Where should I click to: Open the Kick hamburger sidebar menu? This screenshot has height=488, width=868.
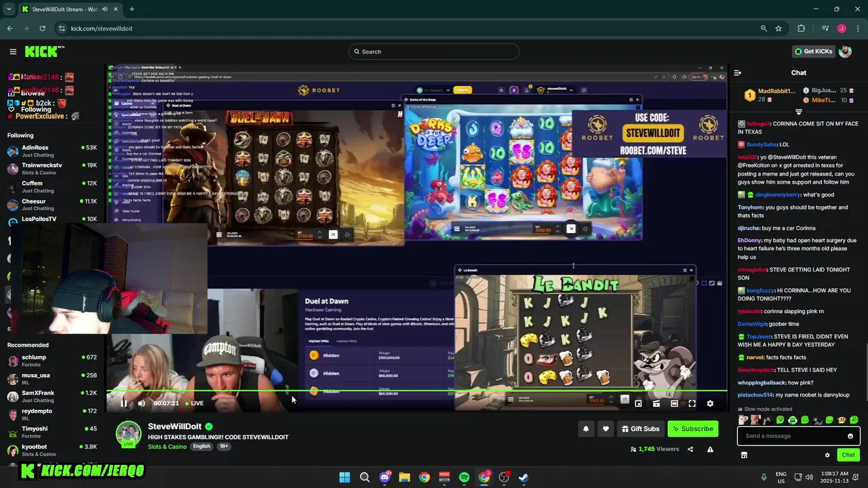coord(13,52)
